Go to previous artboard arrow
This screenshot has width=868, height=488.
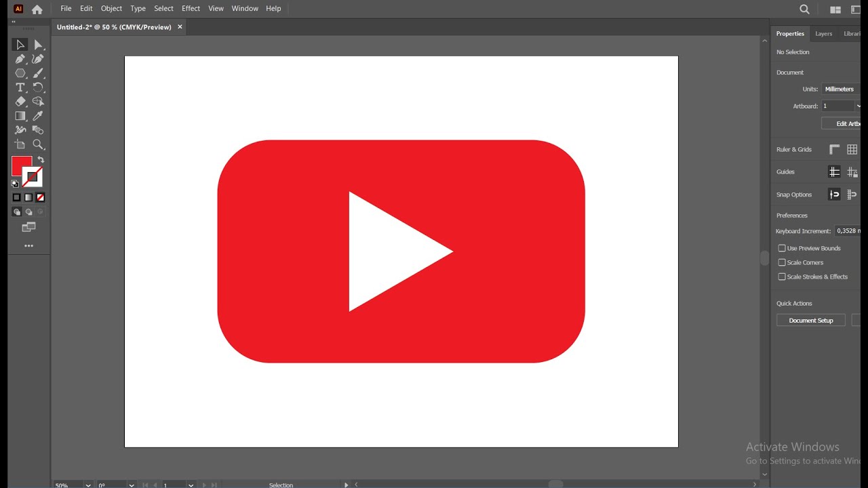[x=154, y=485]
